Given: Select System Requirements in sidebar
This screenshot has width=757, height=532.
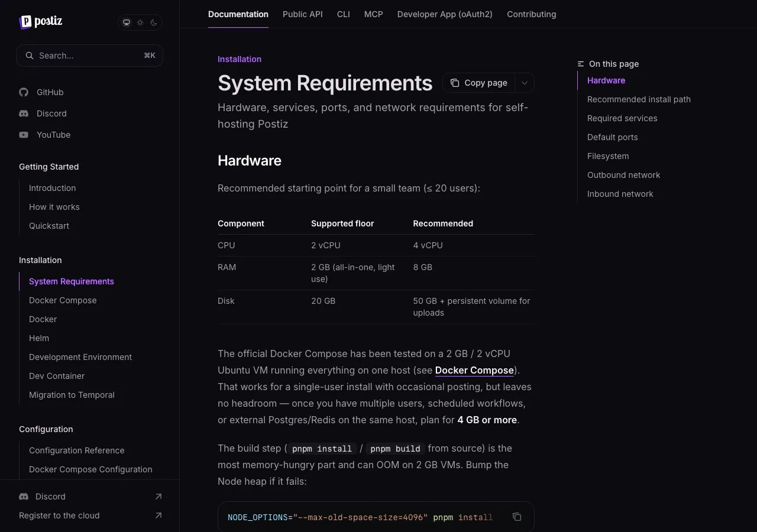Looking at the screenshot, I should coord(72,281).
